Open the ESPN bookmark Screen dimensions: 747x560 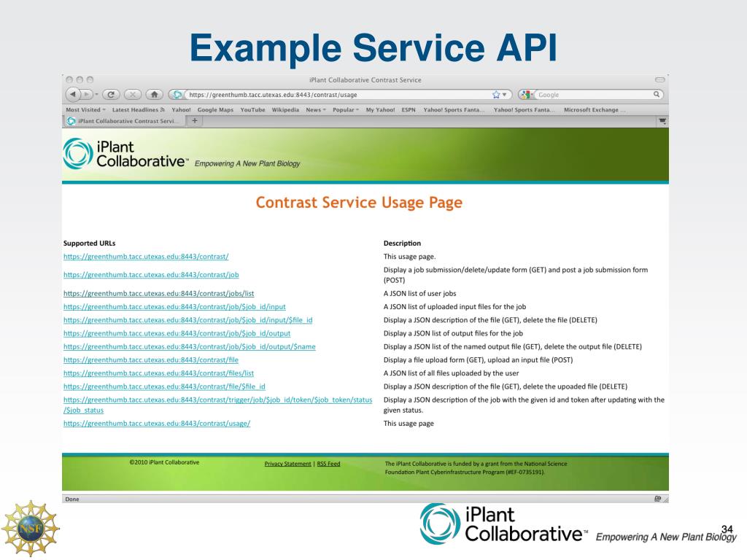[x=409, y=109]
